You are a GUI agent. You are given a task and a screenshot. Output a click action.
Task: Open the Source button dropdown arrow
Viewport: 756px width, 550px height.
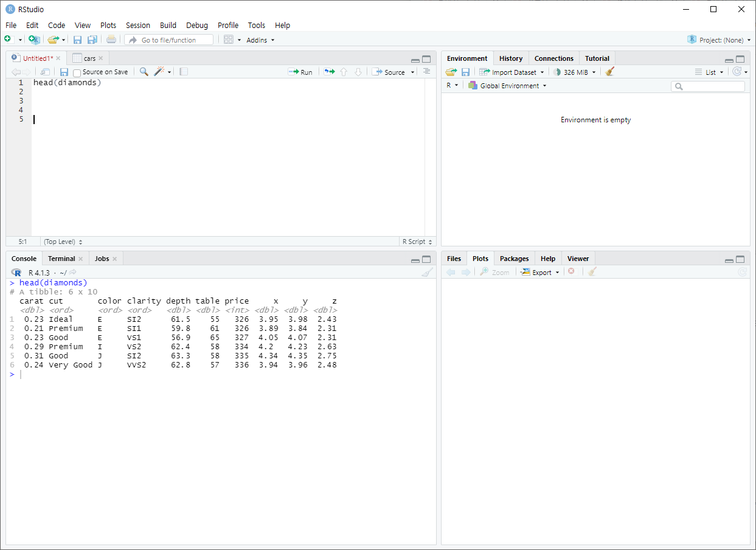(412, 72)
